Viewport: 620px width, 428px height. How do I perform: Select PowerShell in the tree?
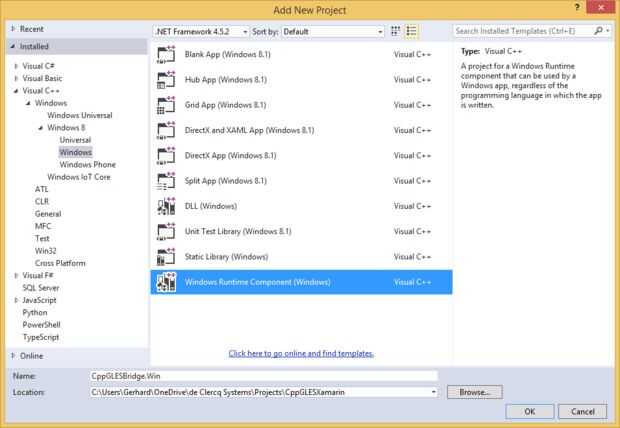point(42,325)
